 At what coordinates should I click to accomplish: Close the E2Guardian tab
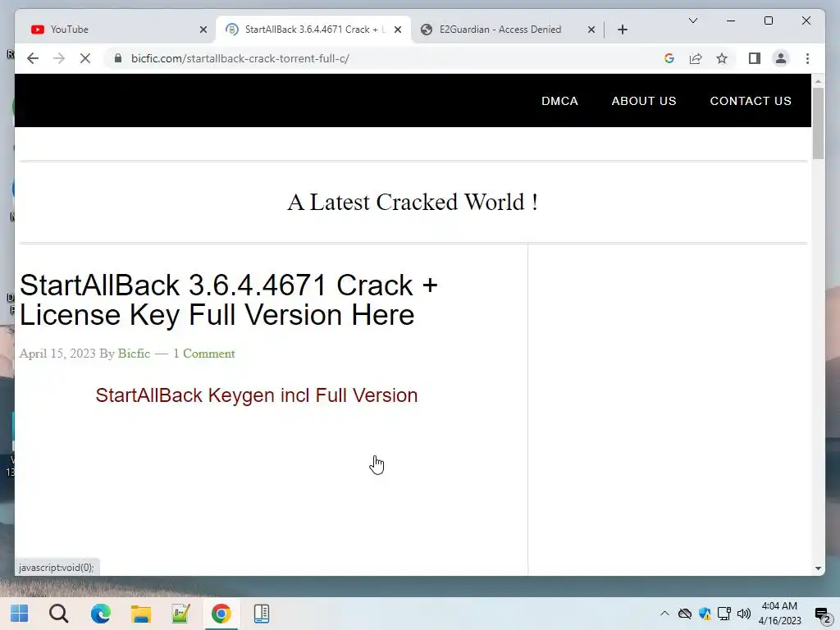591,30
